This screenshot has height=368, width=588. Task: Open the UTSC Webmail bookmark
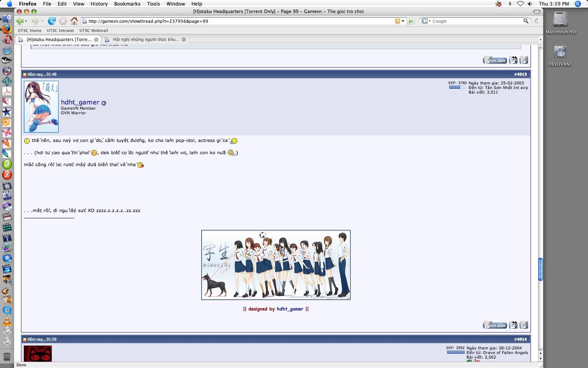(93, 30)
